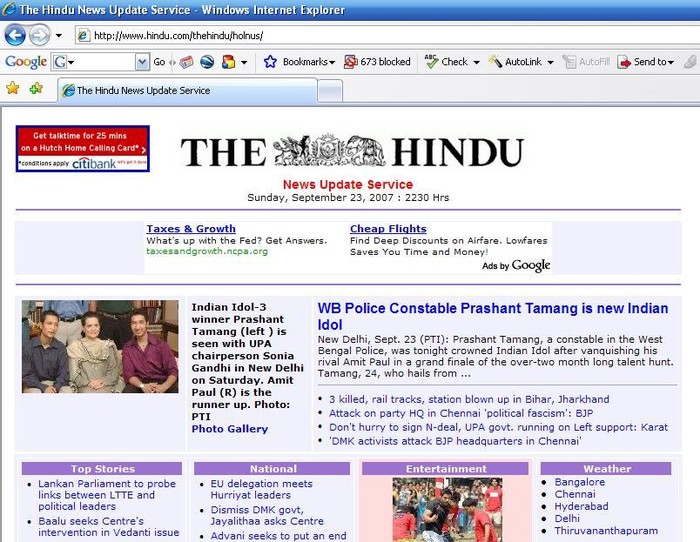Open the recent pages dropdown arrow
The image size is (700, 542).
click(58, 36)
